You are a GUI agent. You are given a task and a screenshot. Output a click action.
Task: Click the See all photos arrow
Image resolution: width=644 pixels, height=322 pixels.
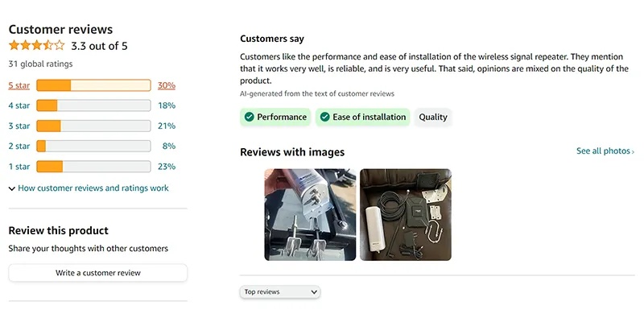tap(633, 151)
